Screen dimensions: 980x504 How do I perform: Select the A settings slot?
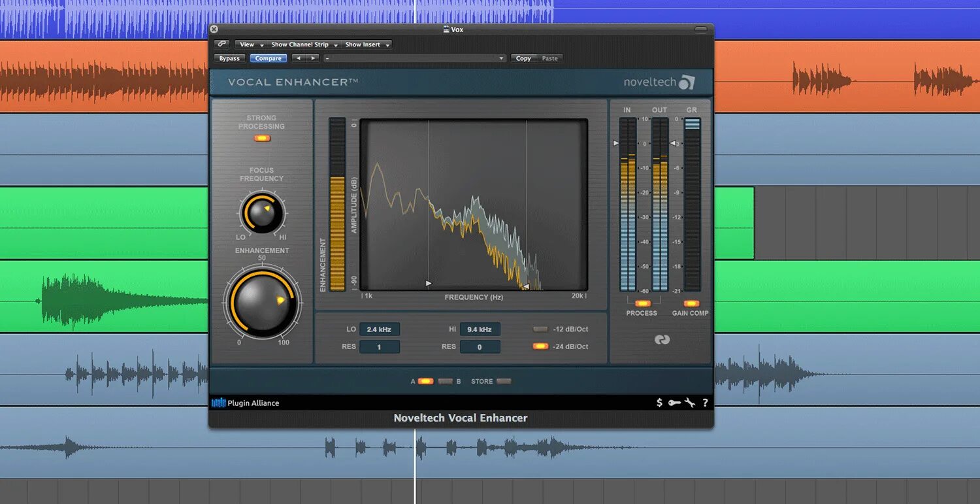pyautogui.click(x=425, y=381)
